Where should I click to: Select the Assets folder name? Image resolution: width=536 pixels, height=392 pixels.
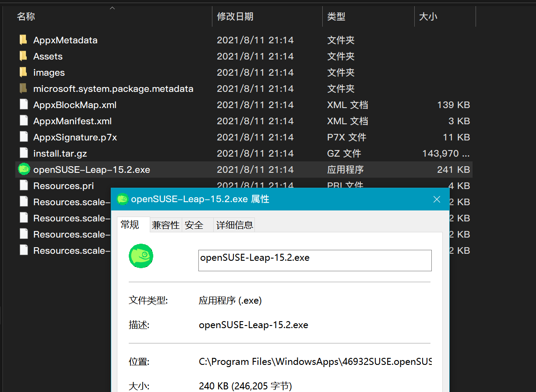click(48, 56)
